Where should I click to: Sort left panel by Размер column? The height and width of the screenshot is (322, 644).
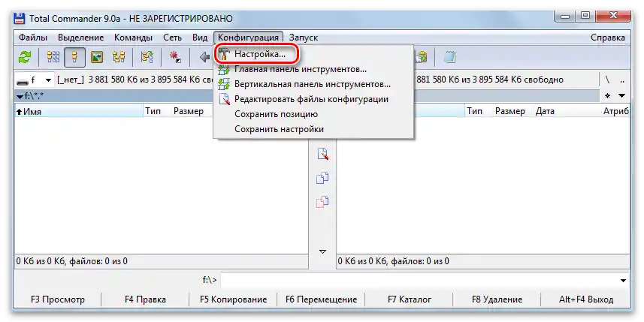(188, 111)
